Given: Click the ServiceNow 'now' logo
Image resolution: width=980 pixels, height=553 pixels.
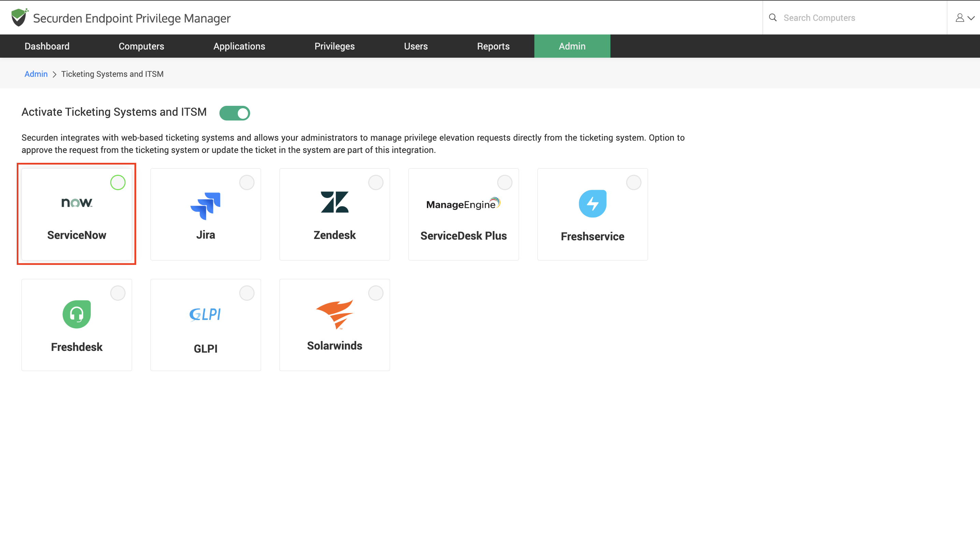Looking at the screenshot, I should click(77, 202).
